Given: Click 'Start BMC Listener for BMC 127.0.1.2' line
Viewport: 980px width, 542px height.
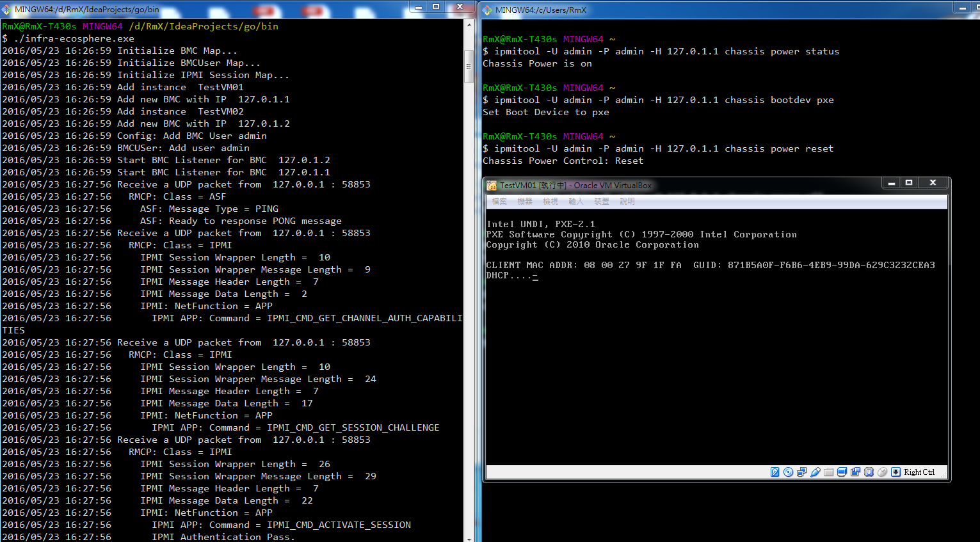Looking at the screenshot, I should (166, 160).
